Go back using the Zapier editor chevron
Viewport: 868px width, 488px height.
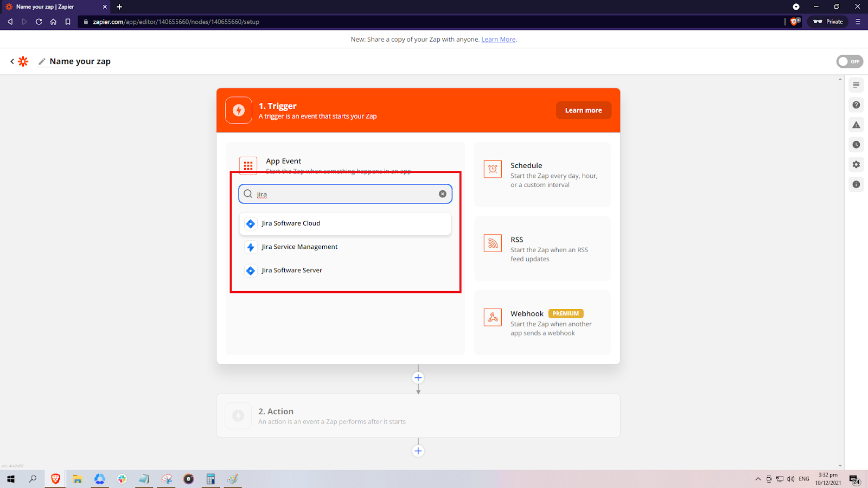[x=12, y=62]
